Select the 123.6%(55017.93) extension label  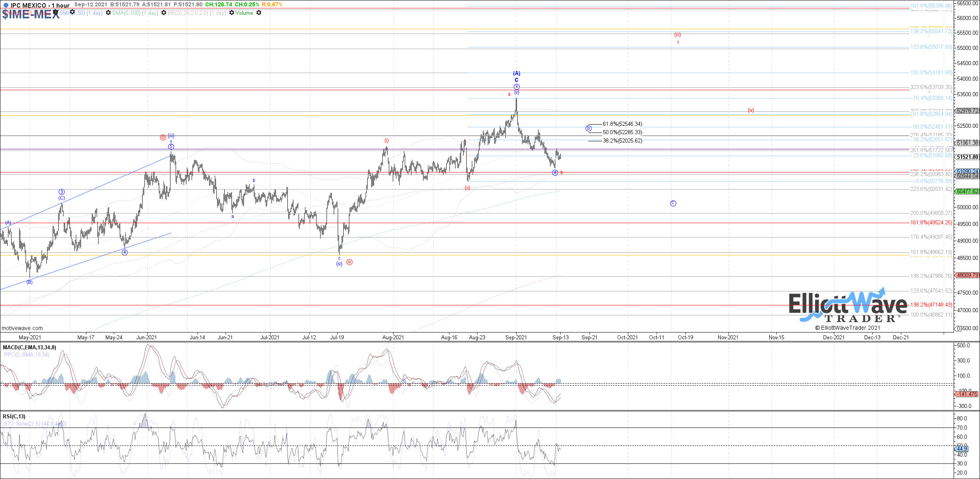pyautogui.click(x=931, y=47)
